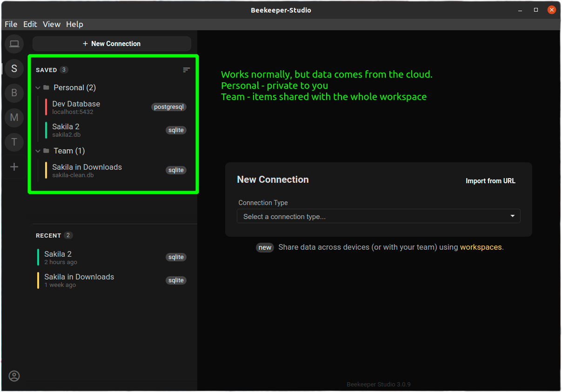Collapse the Personal connections folder
Screen dimensions: 562x392
pyautogui.click(x=38, y=87)
